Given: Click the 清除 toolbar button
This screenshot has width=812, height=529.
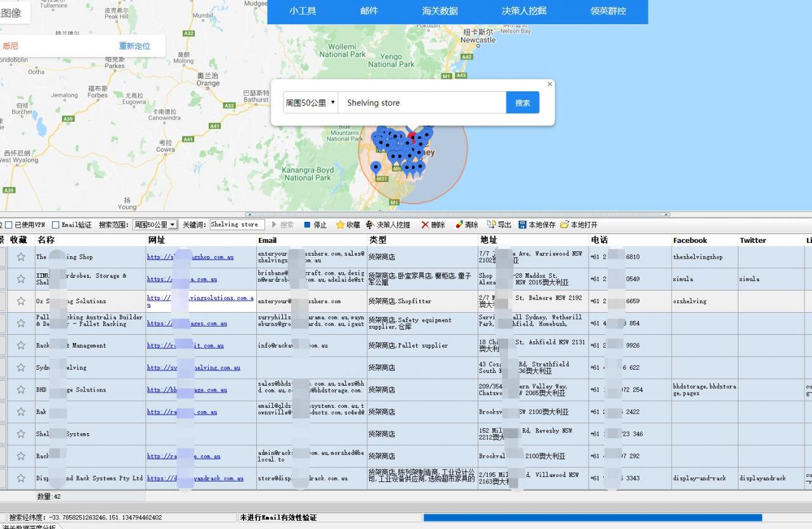Looking at the screenshot, I should point(467,225).
